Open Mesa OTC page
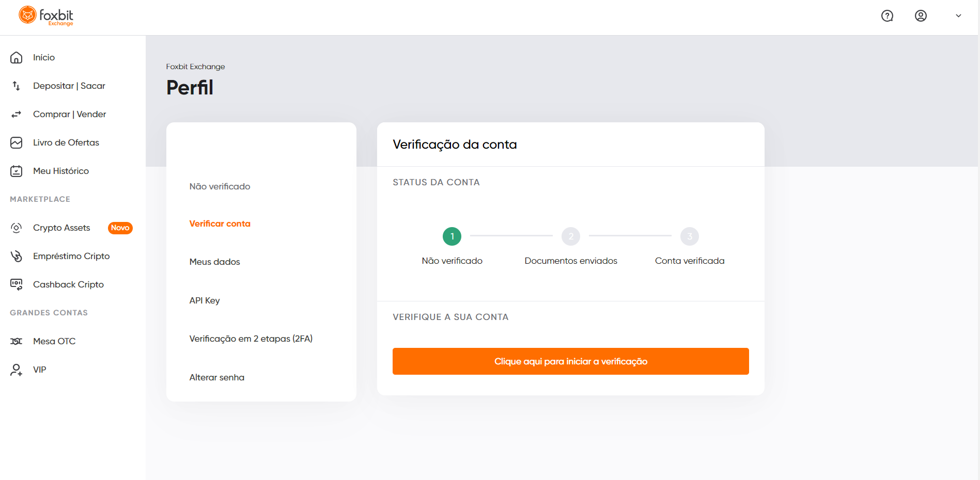Viewport: 980px width, 480px height. (x=54, y=341)
